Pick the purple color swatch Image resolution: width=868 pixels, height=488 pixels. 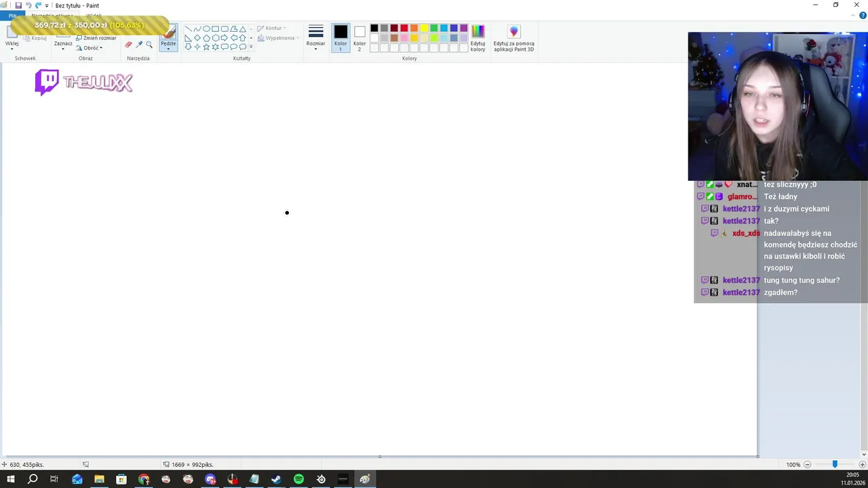464,28
